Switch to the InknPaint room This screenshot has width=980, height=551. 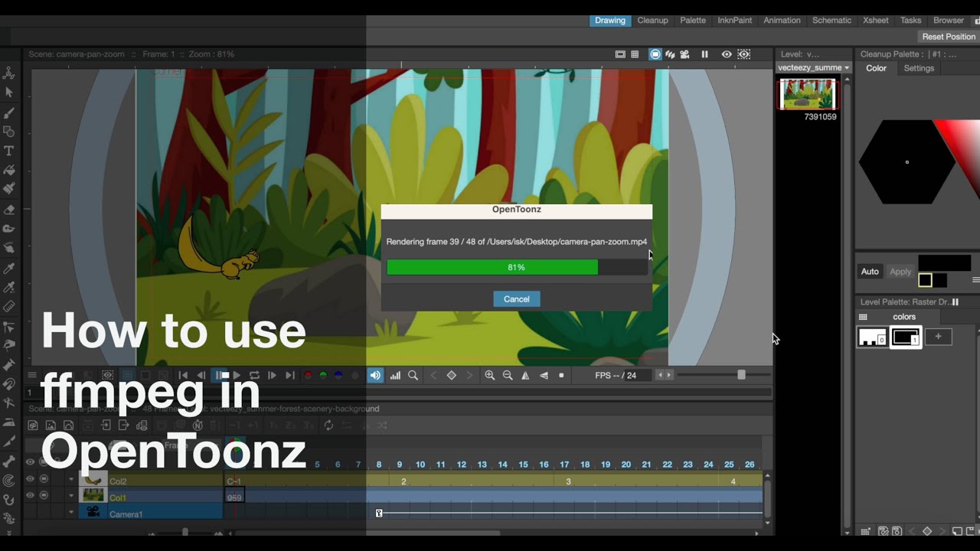(734, 21)
